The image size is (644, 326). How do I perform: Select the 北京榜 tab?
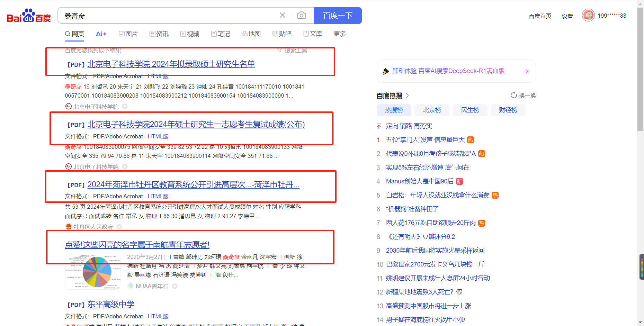click(432, 110)
